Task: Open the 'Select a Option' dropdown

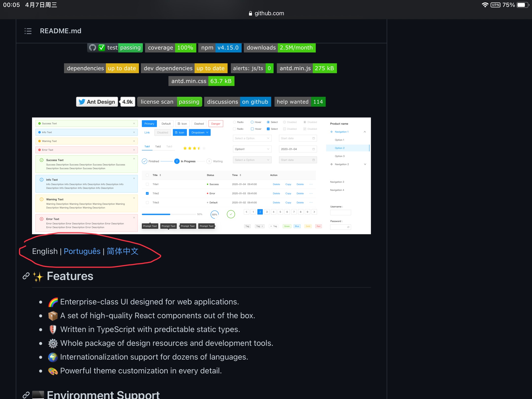Action: (x=252, y=138)
